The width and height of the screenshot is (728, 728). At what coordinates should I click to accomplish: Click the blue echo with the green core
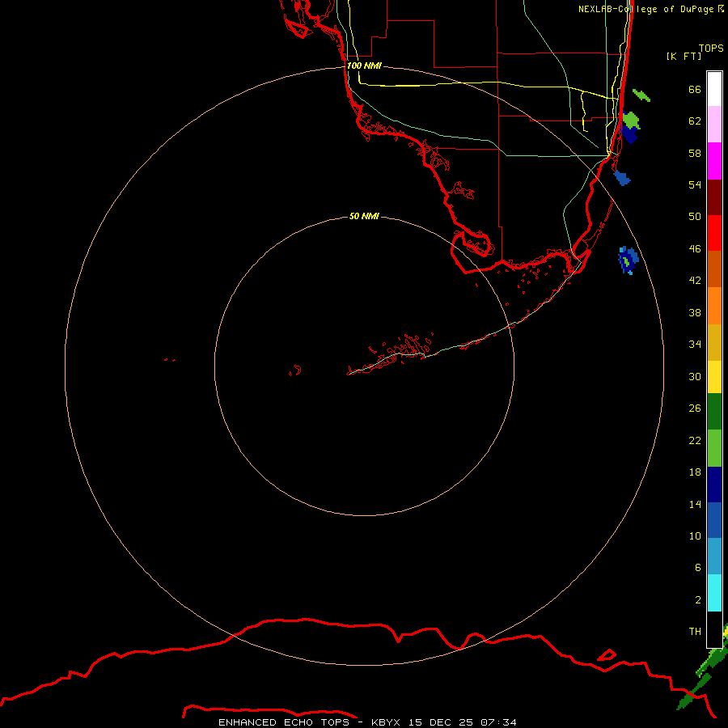tap(629, 260)
